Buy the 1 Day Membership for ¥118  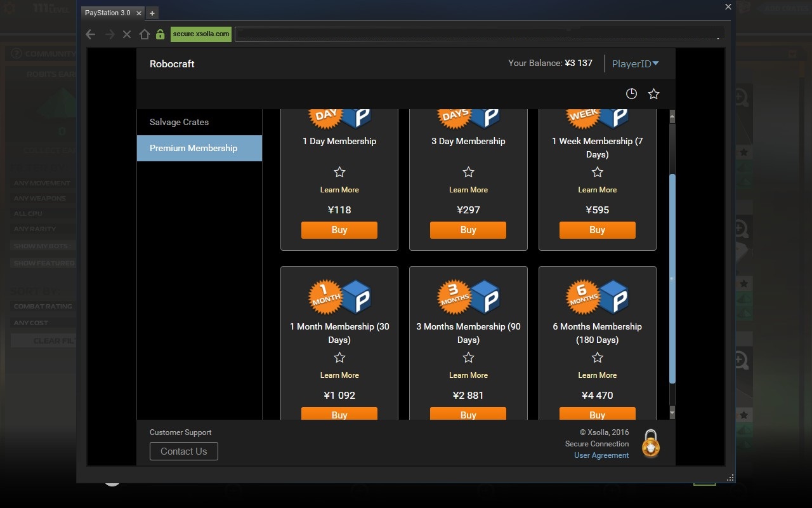pos(339,230)
